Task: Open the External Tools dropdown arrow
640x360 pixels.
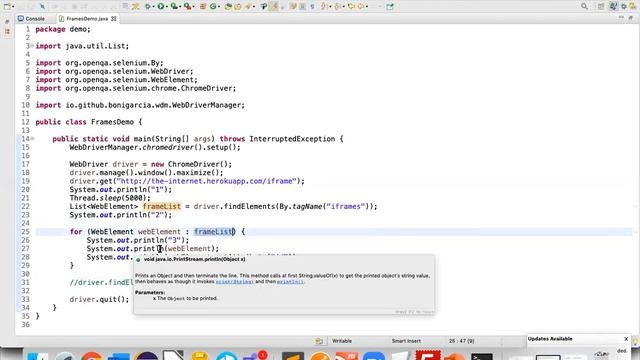Action: [x=194, y=7]
